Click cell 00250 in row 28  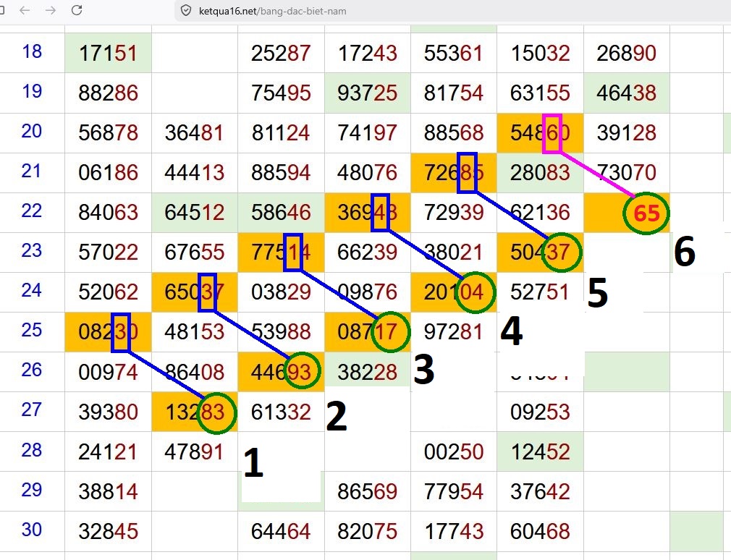point(454,451)
